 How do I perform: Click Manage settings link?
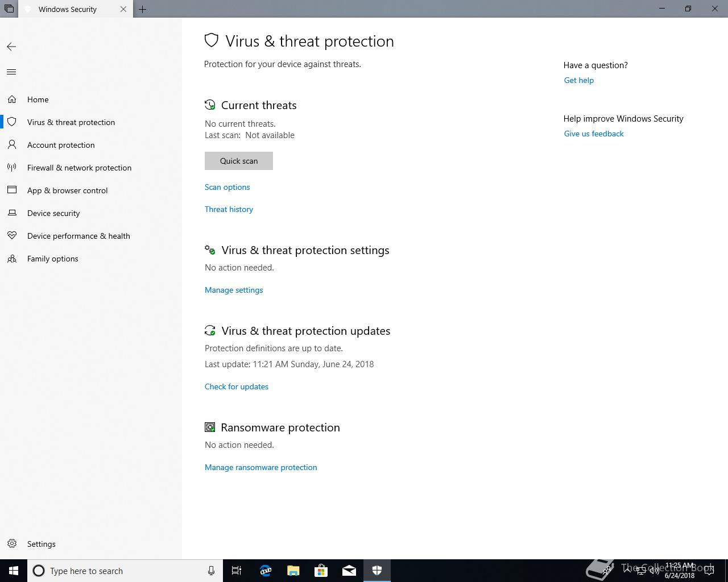(234, 290)
